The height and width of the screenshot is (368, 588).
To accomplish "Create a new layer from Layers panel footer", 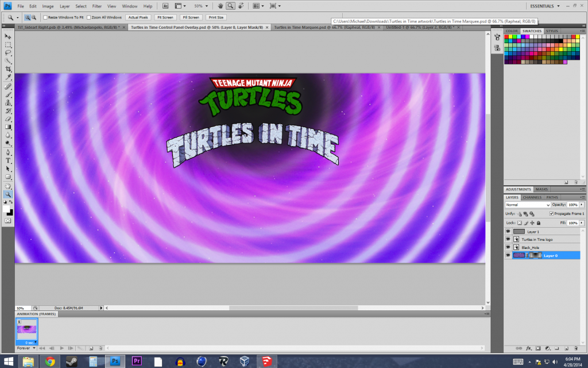I will coord(566,348).
